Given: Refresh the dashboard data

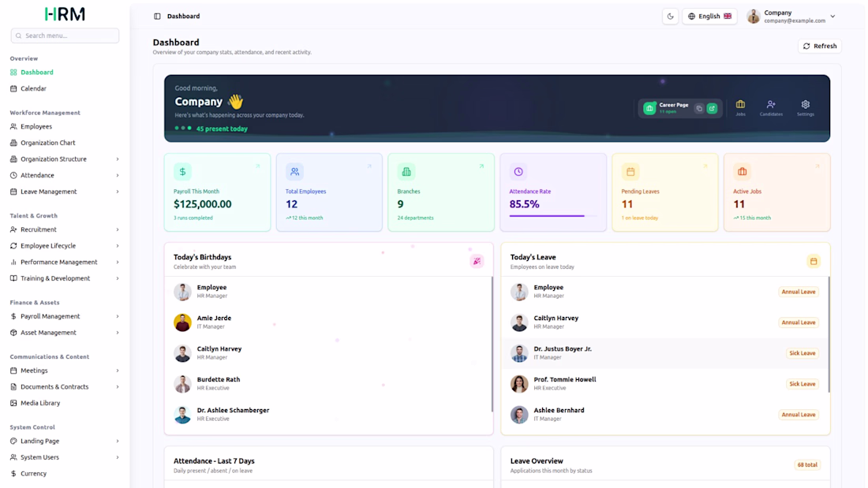Looking at the screenshot, I should (x=820, y=46).
